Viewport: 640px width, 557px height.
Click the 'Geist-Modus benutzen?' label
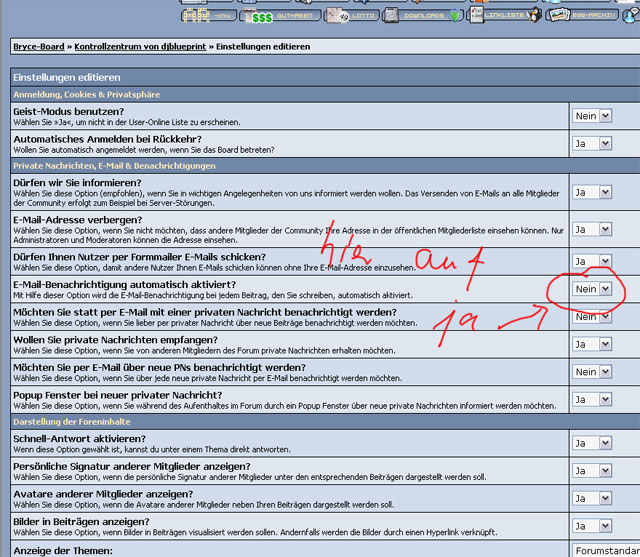(68, 111)
